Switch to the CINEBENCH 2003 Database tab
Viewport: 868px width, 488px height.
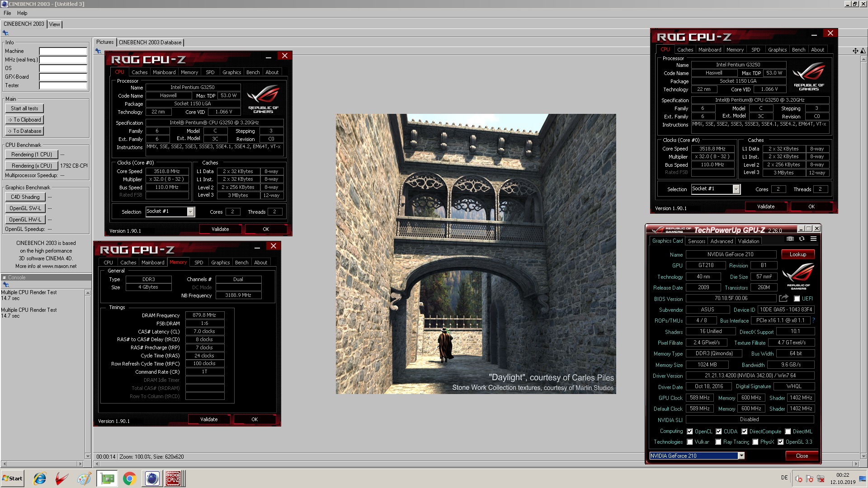150,42
